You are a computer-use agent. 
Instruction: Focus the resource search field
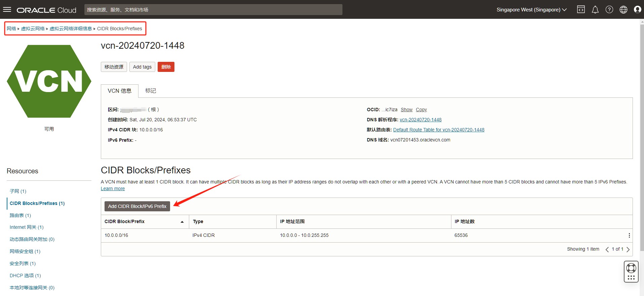pos(213,10)
